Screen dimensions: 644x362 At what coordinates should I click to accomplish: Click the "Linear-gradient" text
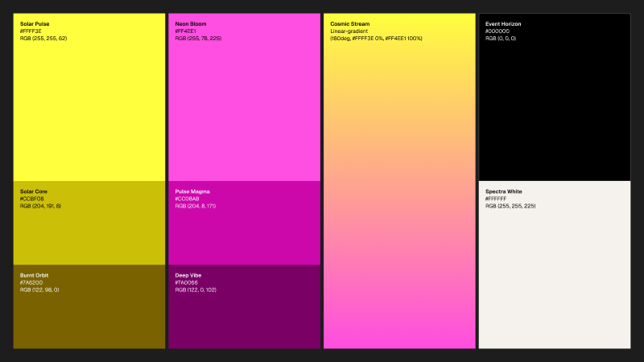point(349,31)
